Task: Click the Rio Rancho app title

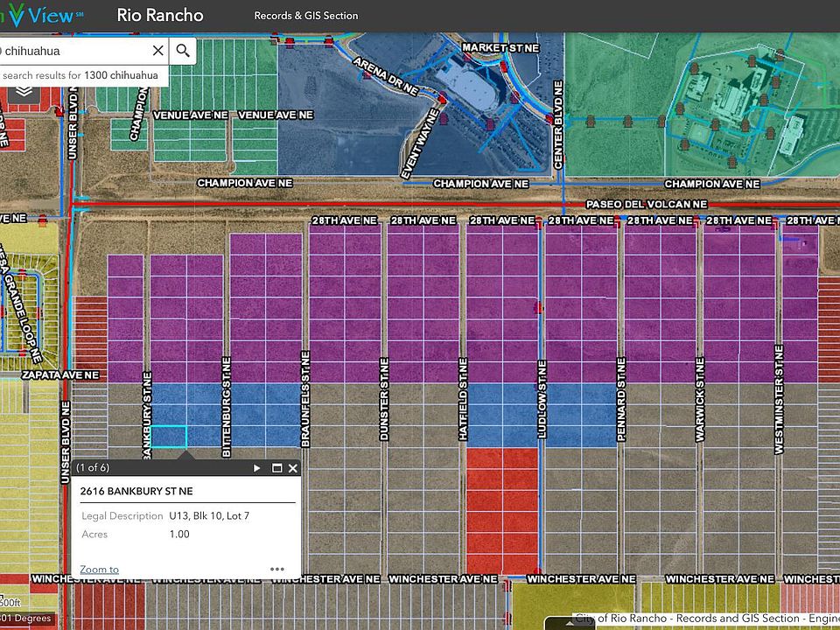Action: point(160,16)
